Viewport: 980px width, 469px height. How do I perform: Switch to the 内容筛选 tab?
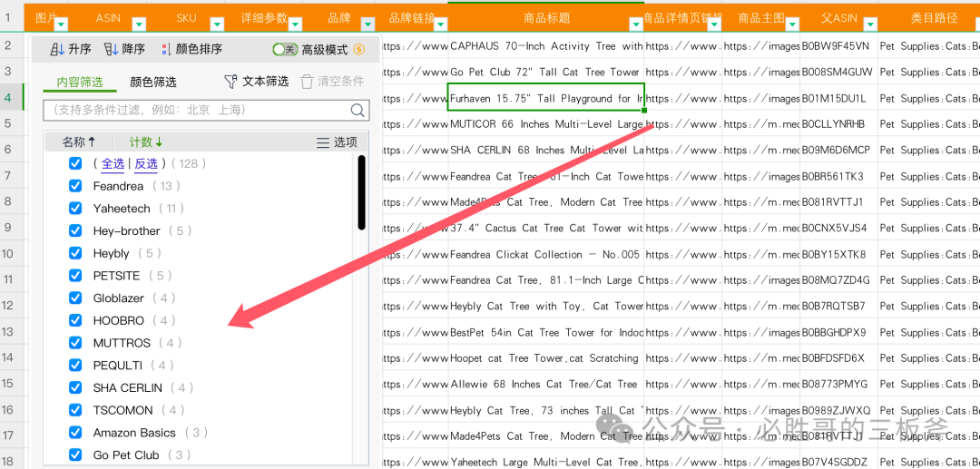pos(79,82)
